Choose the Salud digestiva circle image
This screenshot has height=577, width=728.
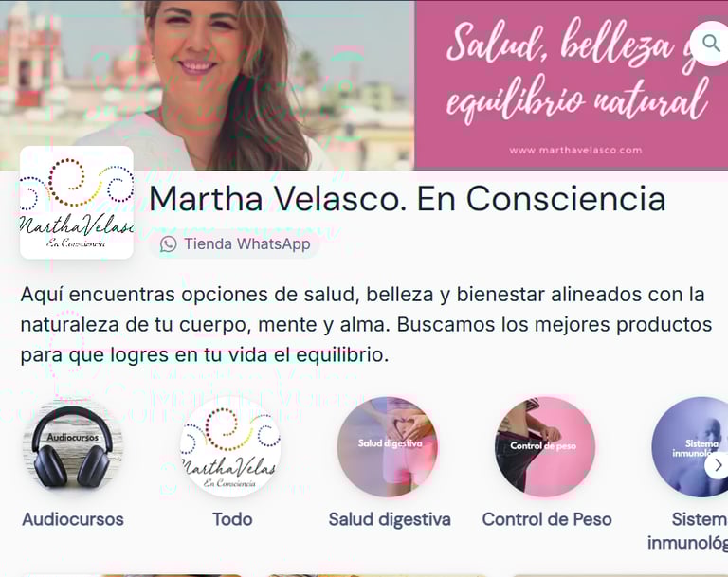pos(388,447)
